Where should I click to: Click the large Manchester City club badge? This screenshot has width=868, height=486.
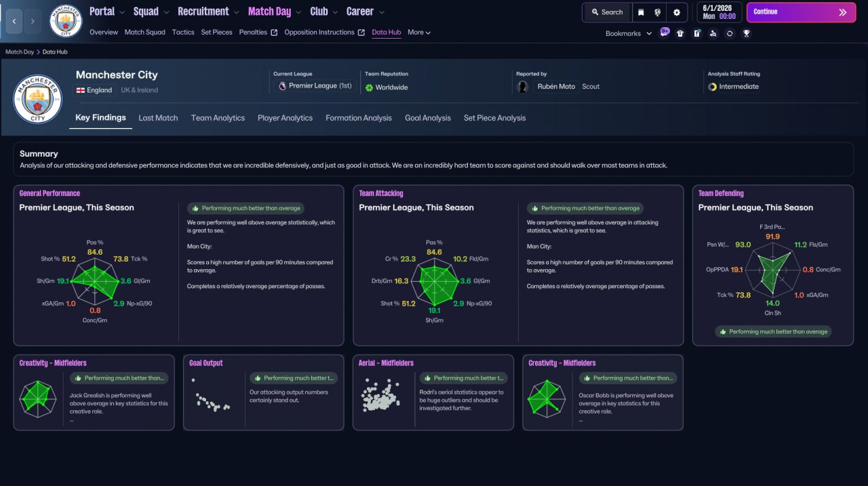(x=38, y=99)
